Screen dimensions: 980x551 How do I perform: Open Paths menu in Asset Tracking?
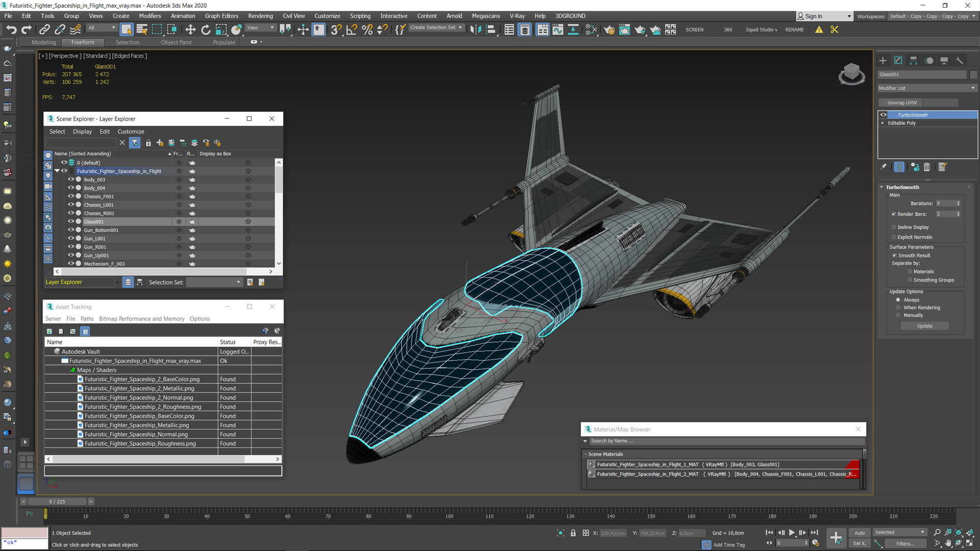coord(87,319)
